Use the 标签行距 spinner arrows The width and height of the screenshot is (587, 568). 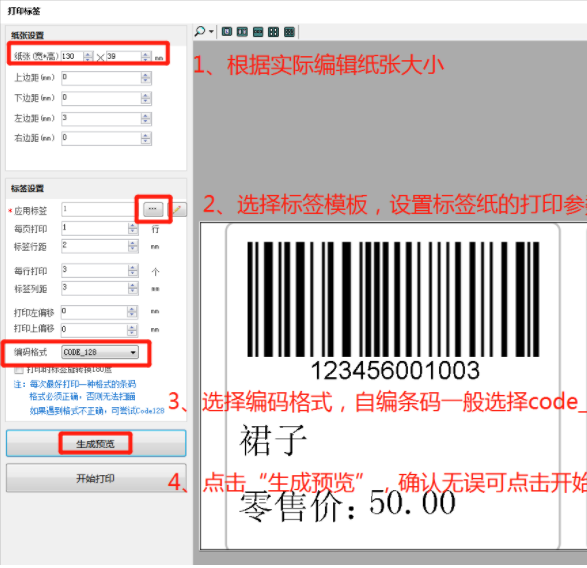pos(133,246)
